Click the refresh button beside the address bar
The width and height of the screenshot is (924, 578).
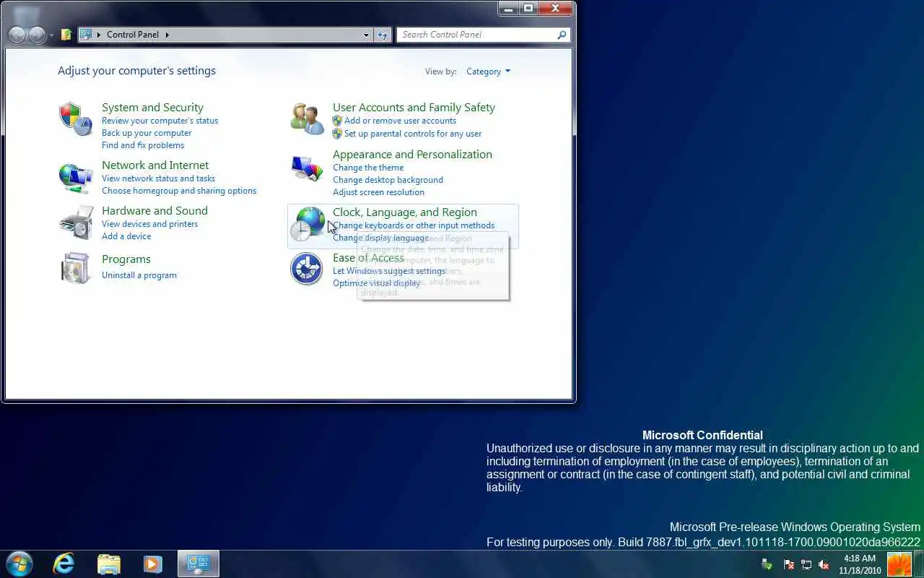pos(383,35)
